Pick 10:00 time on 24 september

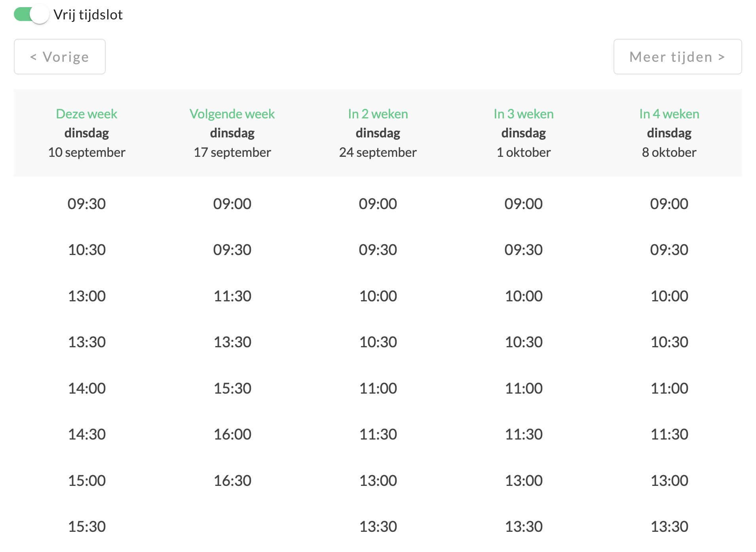pos(378,296)
